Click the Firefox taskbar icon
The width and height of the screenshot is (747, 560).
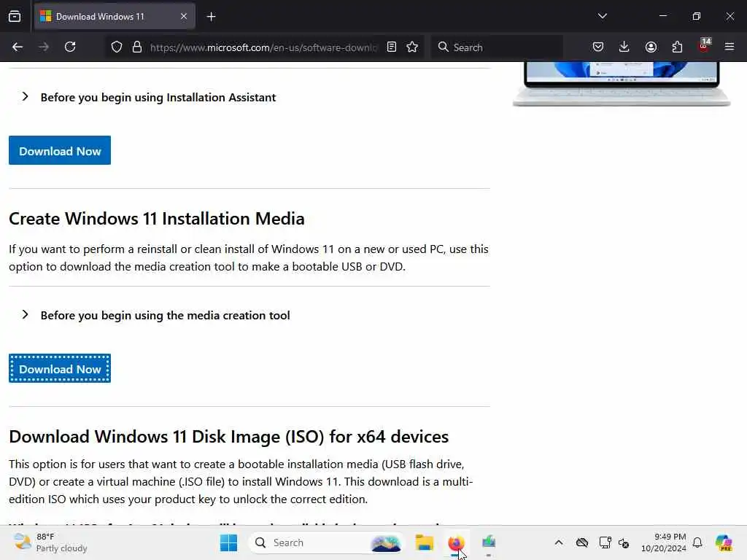456,542
